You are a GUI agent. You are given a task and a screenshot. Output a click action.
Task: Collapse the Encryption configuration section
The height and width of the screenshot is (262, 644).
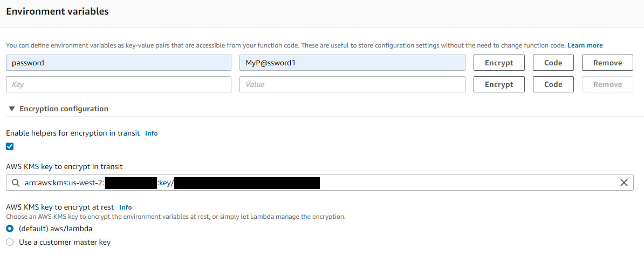pyautogui.click(x=12, y=109)
